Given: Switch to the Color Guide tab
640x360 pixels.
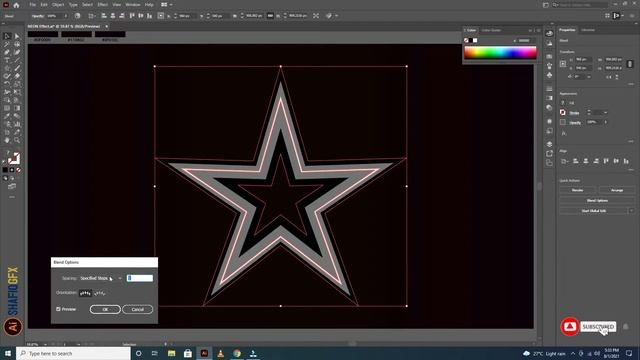Looking at the screenshot, I should 491,30.
